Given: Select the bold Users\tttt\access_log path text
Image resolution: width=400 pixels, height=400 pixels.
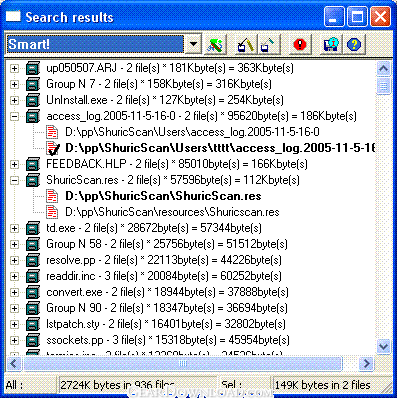Looking at the screenshot, I should pos(220,148).
